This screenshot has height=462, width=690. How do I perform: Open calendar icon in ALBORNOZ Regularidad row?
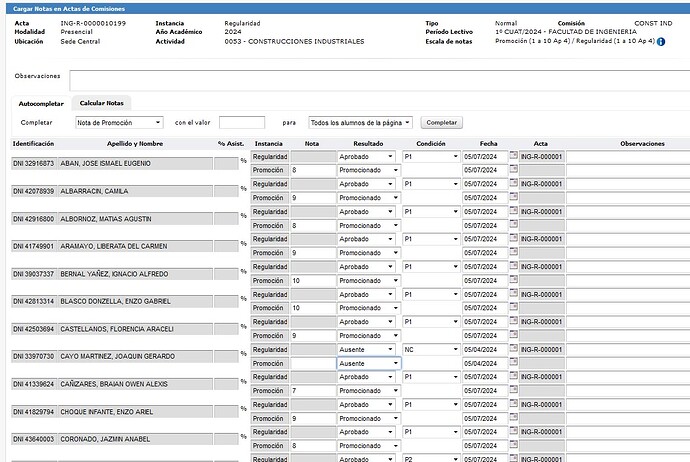click(x=514, y=210)
